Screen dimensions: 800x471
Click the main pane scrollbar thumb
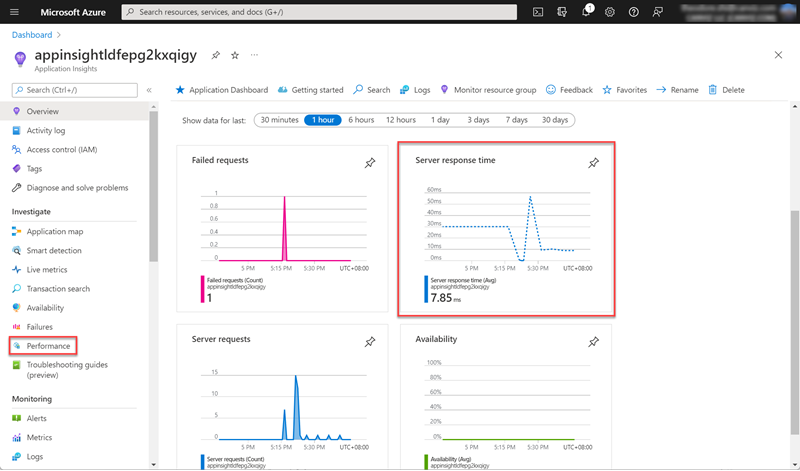794,323
